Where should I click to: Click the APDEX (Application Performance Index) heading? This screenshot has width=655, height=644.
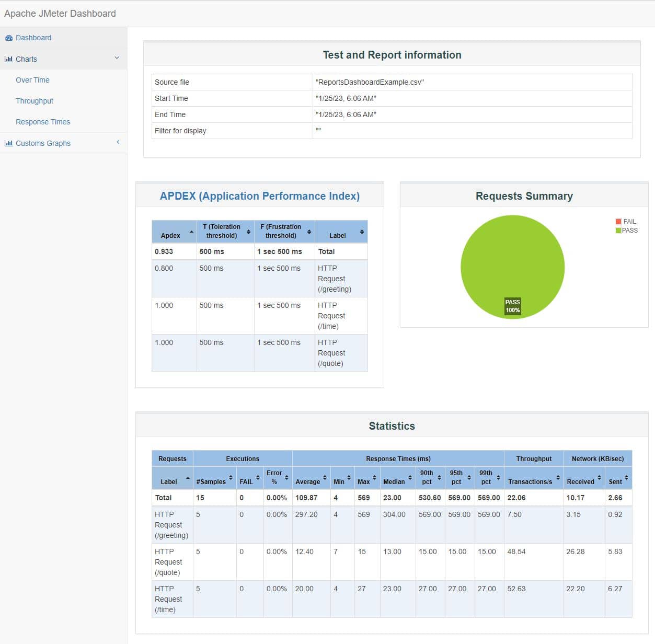pyautogui.click(x=260, y=196)
